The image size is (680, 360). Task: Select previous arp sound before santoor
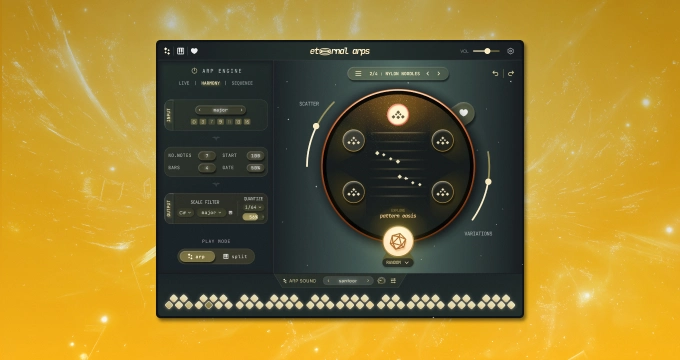(x=328, y=281)
